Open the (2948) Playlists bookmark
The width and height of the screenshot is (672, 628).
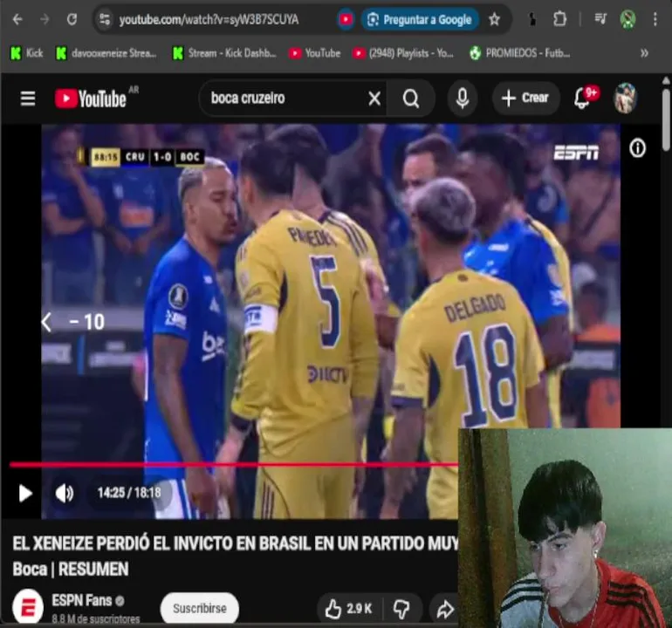[x=403, y=53]
